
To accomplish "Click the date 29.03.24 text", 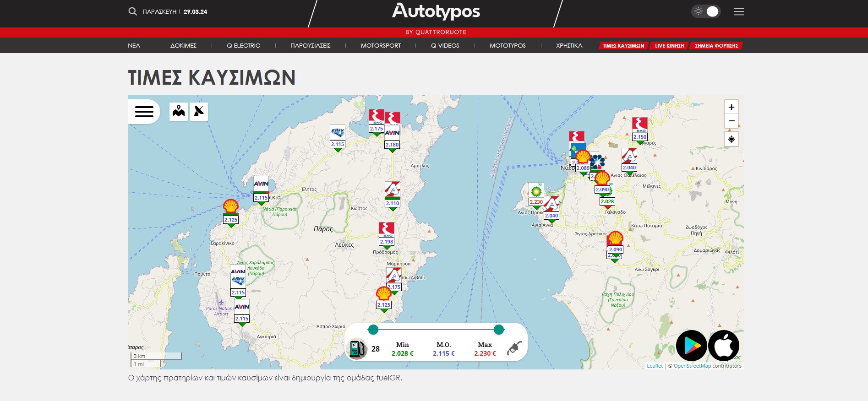I will [x=195, y=12].
